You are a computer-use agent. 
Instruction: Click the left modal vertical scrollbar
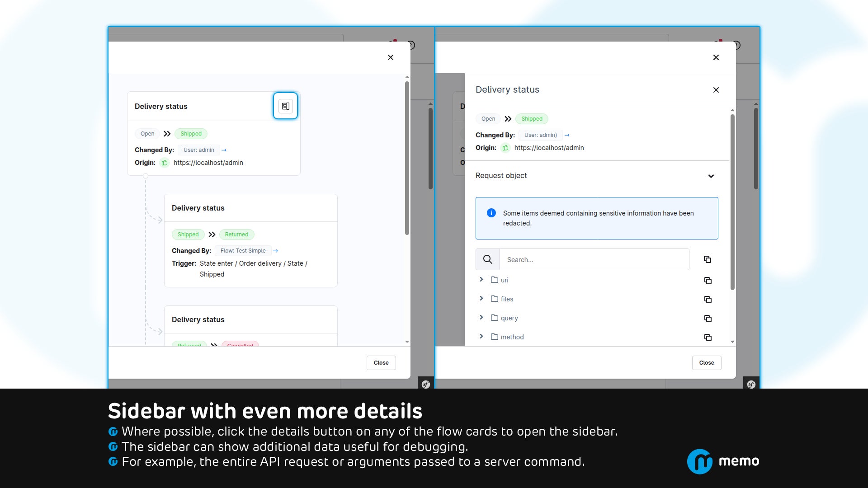407,158
